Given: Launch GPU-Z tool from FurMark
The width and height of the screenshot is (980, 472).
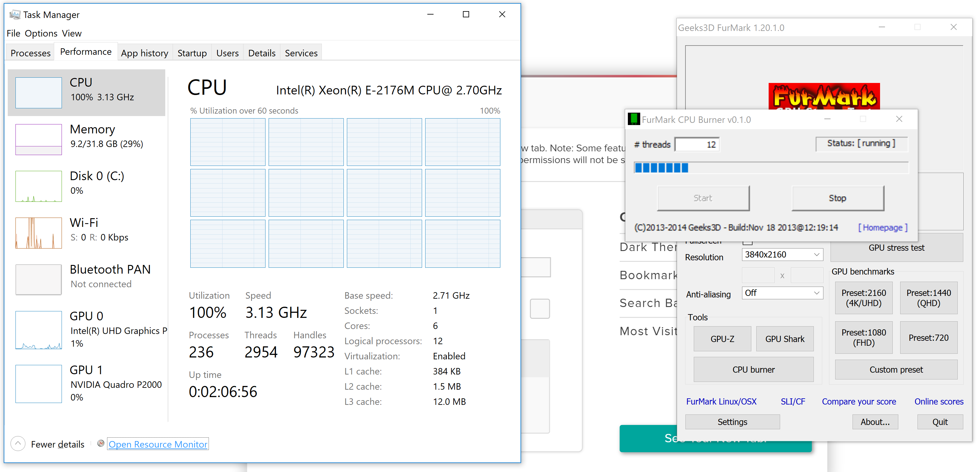Looking at the screenshot, I should [722, 339].
